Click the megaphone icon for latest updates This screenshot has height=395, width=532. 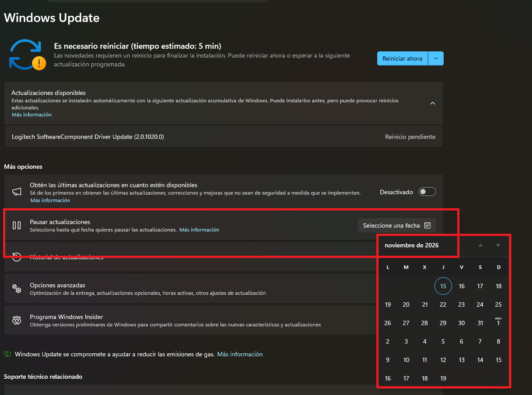tap(17, 192)
